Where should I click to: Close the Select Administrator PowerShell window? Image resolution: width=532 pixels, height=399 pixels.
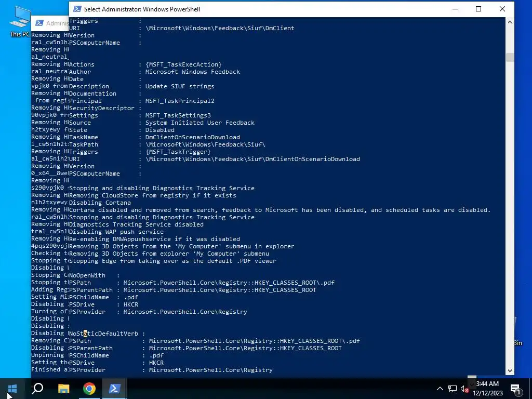502,9
